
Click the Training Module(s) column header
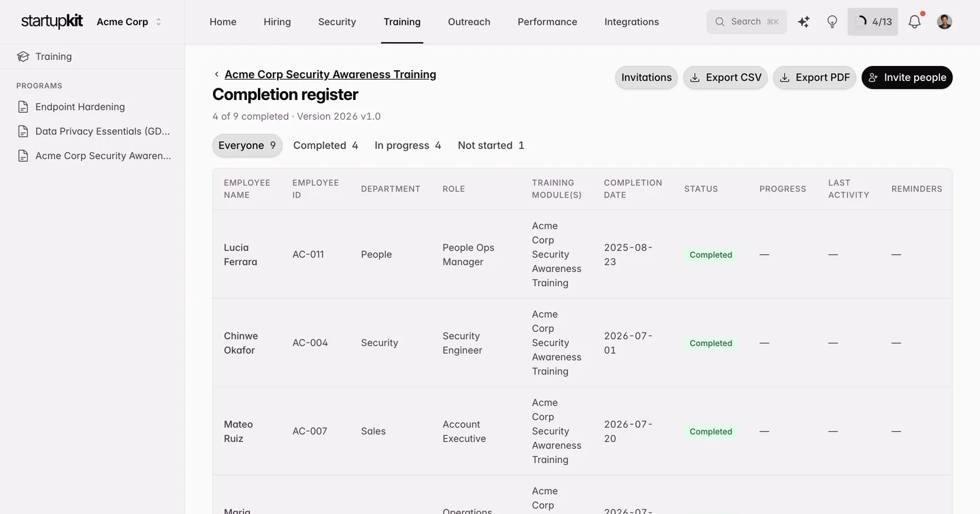click(557, 189)
